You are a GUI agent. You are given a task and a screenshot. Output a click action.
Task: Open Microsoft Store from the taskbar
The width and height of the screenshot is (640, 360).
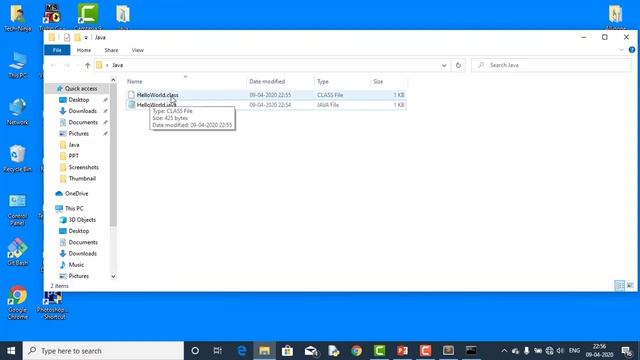(287, 351)
